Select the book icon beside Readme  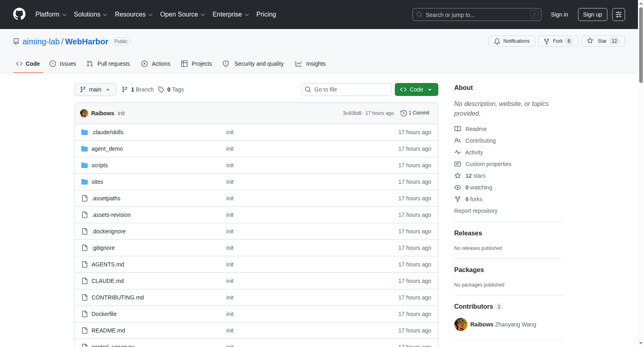(458, 129)
